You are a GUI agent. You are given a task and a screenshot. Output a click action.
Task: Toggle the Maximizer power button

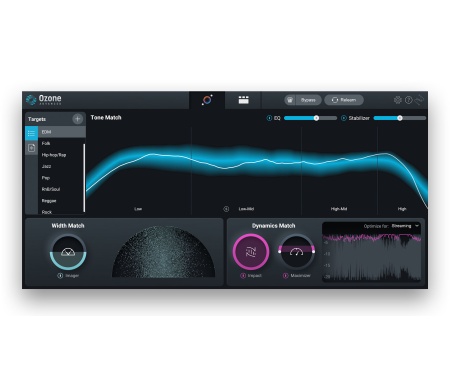(286, 276)
